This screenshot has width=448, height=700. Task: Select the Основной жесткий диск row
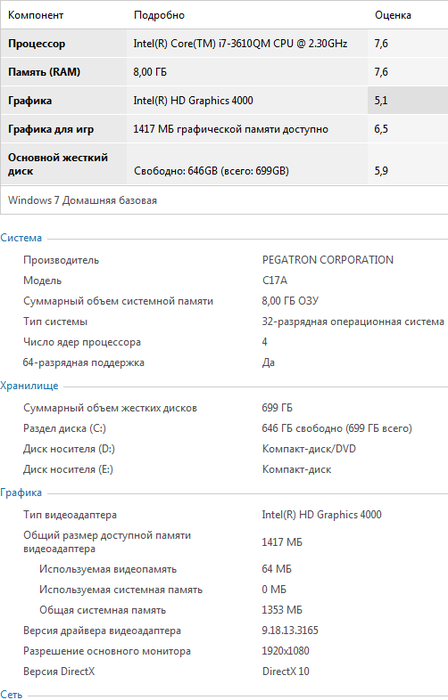click(x=224, y=164)
